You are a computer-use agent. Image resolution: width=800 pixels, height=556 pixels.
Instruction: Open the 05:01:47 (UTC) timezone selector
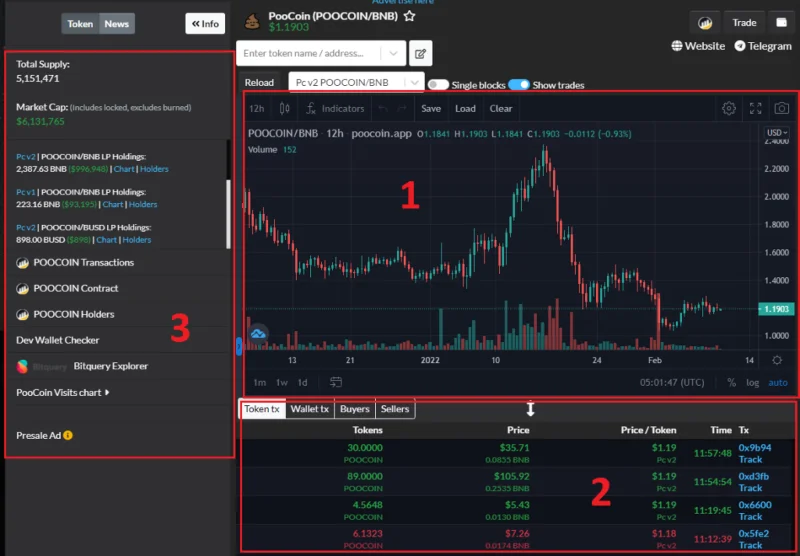(x=672, y=383)
